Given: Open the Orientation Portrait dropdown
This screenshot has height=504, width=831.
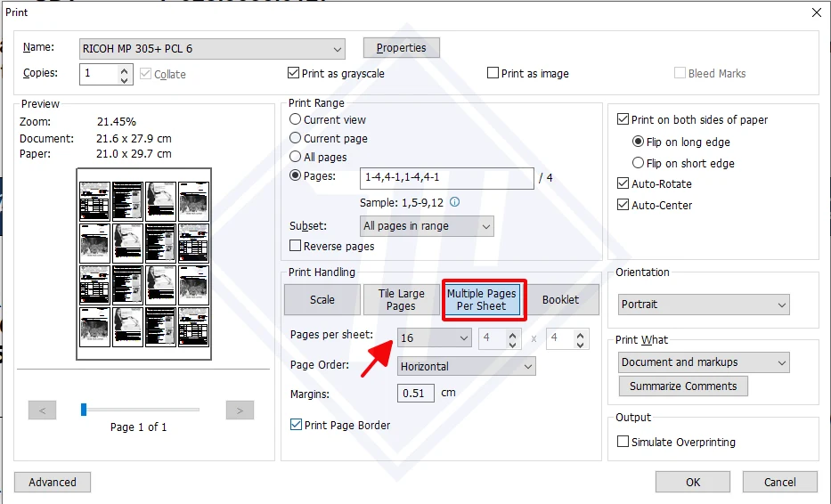Looking at the screenshot, I should (x=704, y=305).
